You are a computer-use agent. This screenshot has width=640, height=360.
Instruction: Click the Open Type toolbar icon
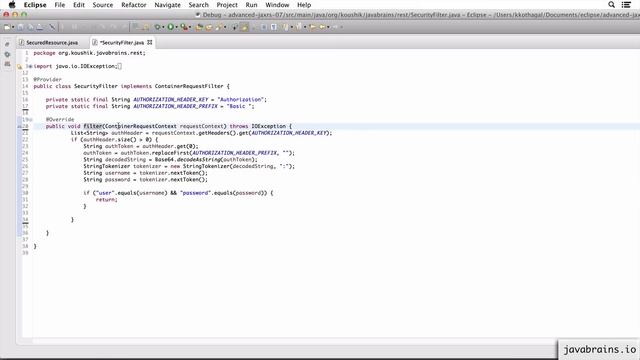[x=219, y=27]
